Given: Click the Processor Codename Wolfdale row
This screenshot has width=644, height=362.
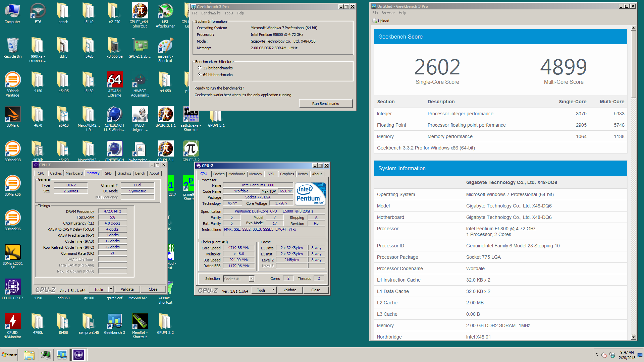Looking at the screenshot, I should (x=500, y=268).
